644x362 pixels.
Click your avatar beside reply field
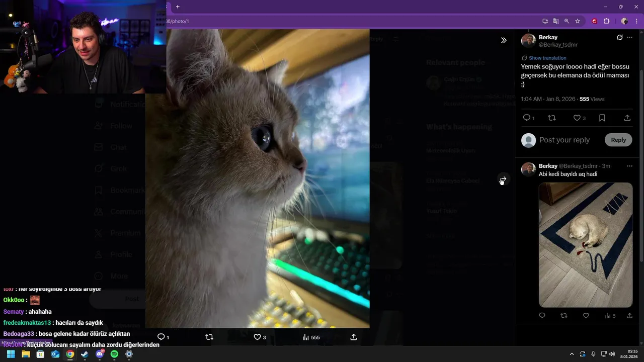[x=528, y=140]
